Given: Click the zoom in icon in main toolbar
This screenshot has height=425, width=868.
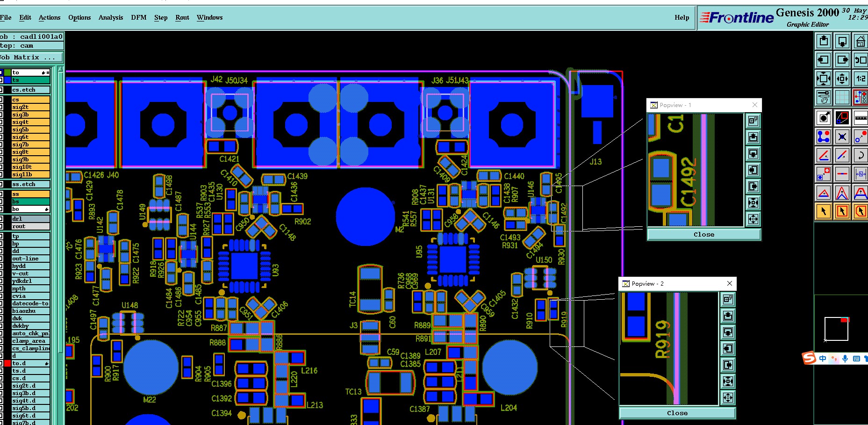Looking at the screenshot, I should pyautogui.click(x=824, y=78).
